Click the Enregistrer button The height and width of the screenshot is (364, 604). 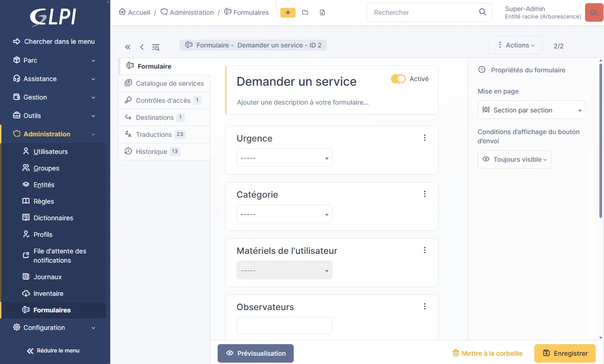coord(565,353)
